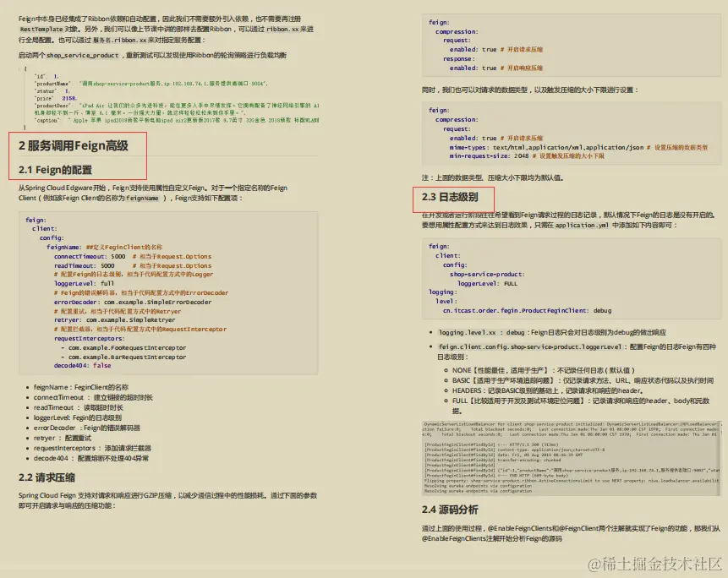Click the log level item "FULL【比较适用于开发及测试环境定位问题】"
728x578 pixels.
click(581, 406)
